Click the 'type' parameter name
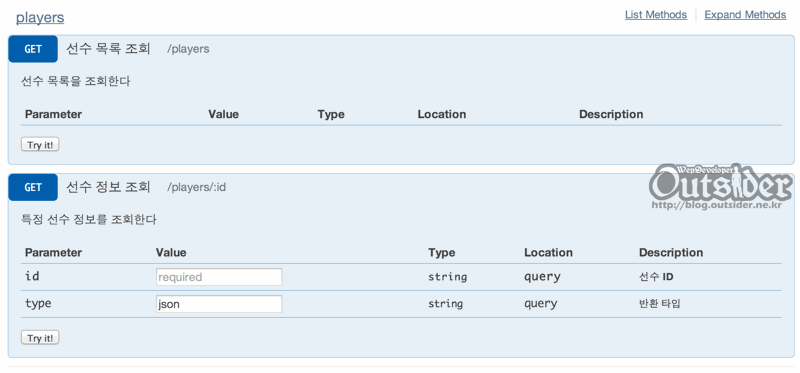This screenshot has height=373, width=800. (x=38, y=304)
